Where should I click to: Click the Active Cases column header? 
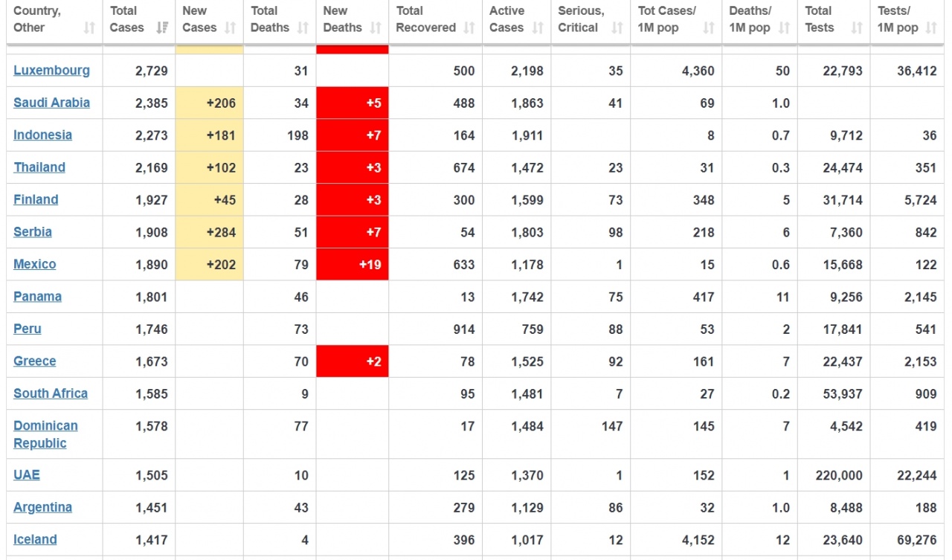click(x=506, y=19)
